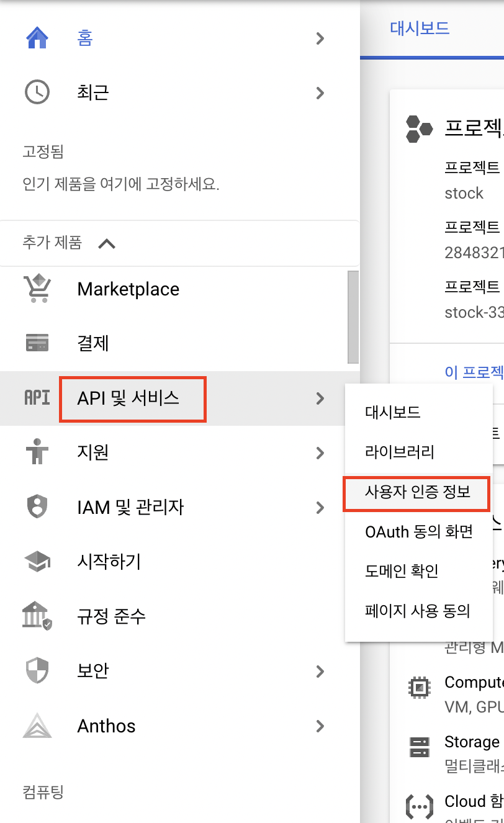Open 페이지 사용 동의 submenu item

coord(419,611)
